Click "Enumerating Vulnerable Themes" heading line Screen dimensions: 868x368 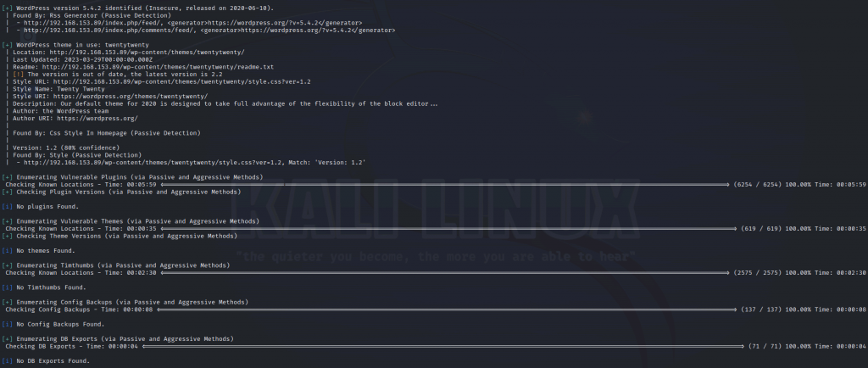coord(131,220)
